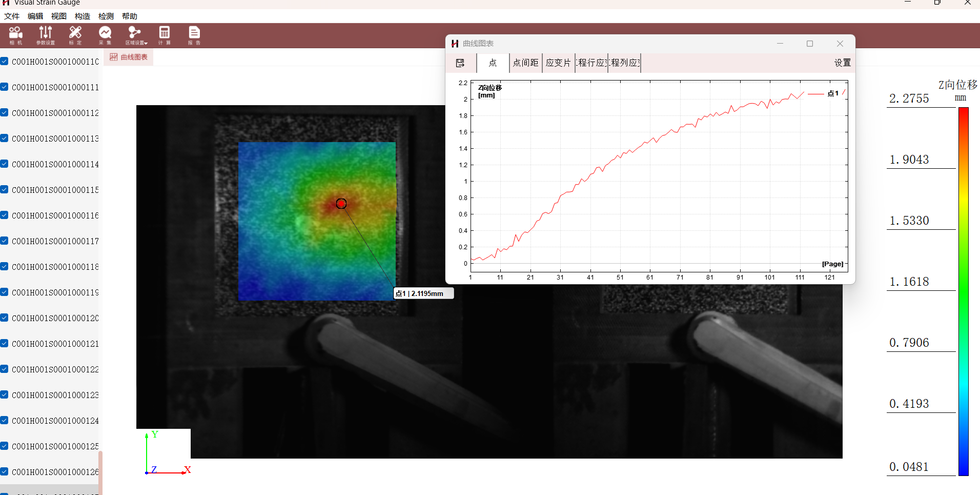Select the point marker on displacement map
The image size is (980, 495).
coord(341,204)
